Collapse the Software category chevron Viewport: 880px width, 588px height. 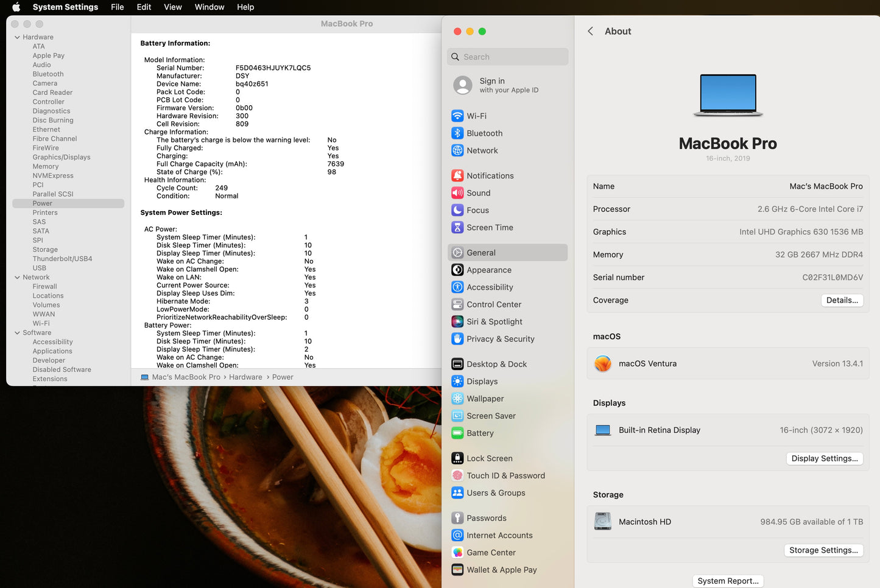17,333
